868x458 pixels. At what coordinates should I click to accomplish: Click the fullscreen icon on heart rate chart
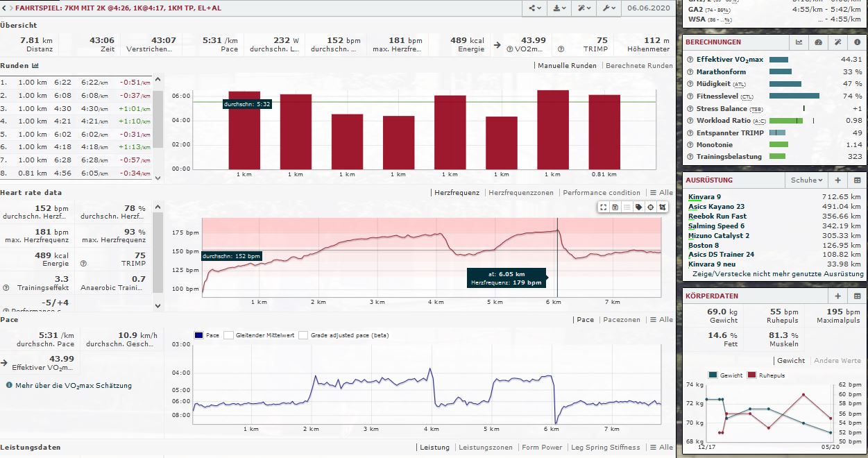(604, 207)
